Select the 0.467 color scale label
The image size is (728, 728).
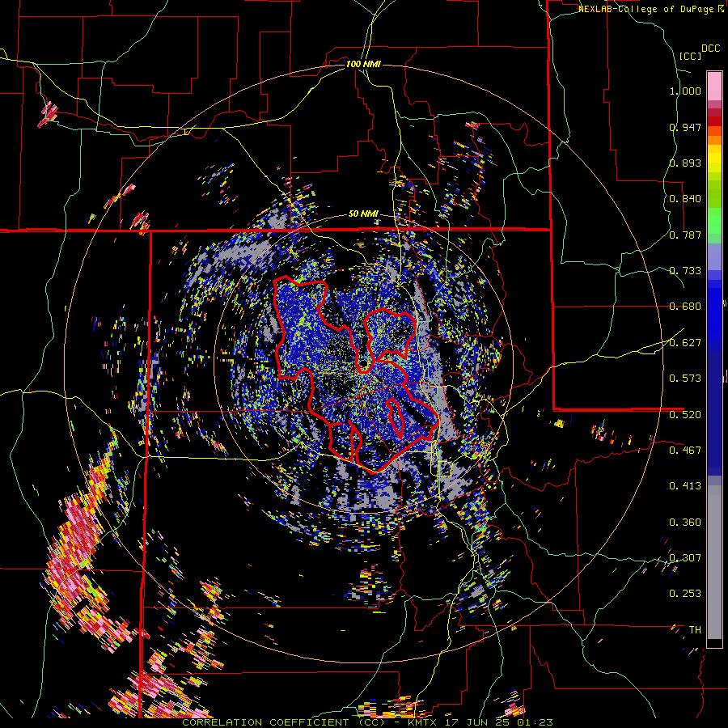[685, 450]
